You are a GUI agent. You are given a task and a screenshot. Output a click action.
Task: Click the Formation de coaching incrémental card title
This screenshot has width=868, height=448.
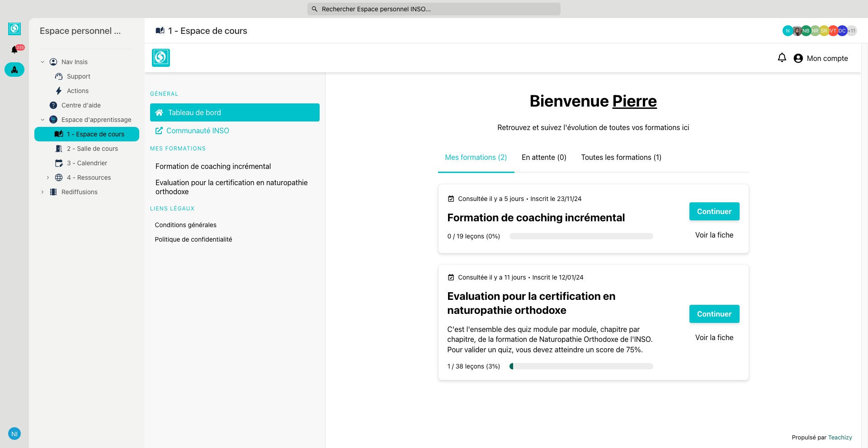tap(536, 218)
